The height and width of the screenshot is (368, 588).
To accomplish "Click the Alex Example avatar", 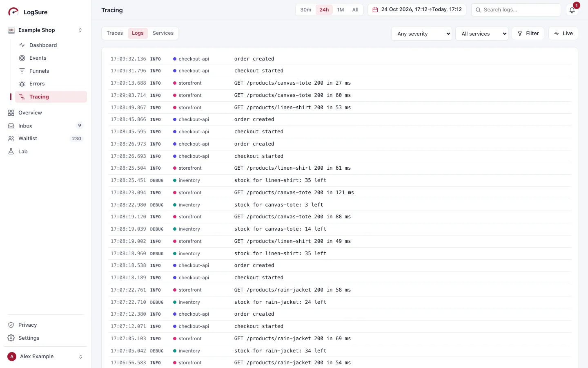I will 12,357.
